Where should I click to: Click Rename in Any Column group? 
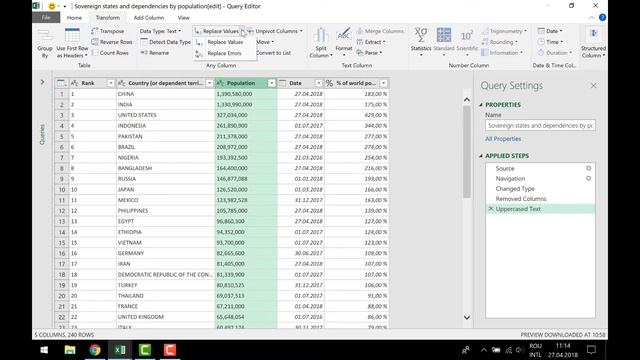point(154,53)
